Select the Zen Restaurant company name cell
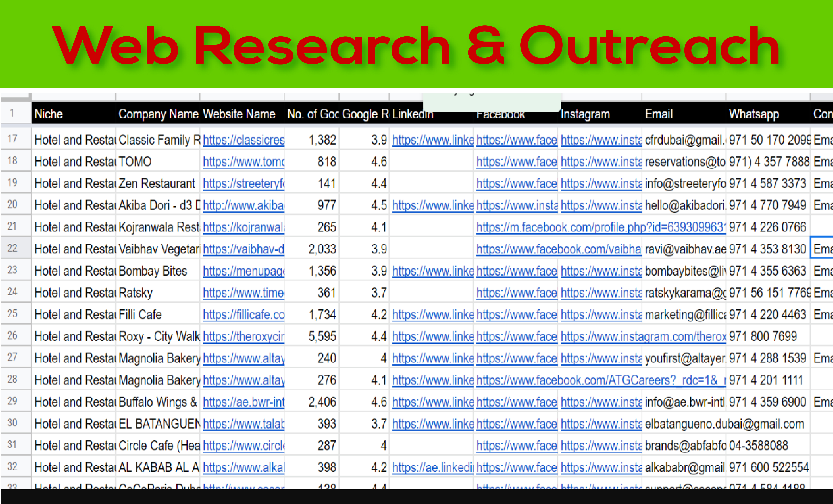Screen dimensions: 833x504 [157, 184]
